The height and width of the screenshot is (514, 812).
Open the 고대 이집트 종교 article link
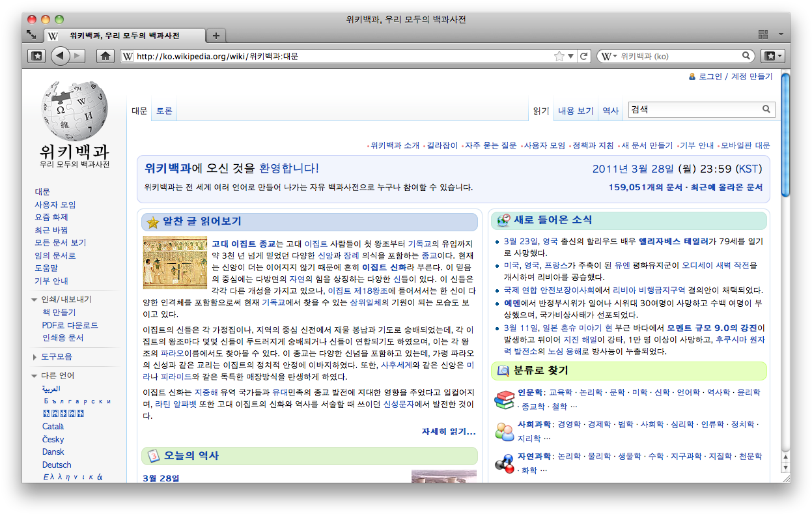[244, 243]
